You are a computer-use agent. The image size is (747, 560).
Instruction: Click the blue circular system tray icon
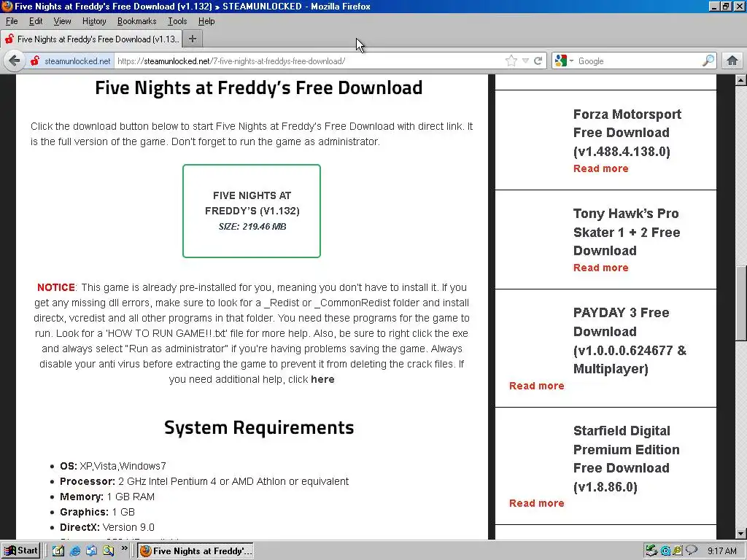(x=665, y=551)
